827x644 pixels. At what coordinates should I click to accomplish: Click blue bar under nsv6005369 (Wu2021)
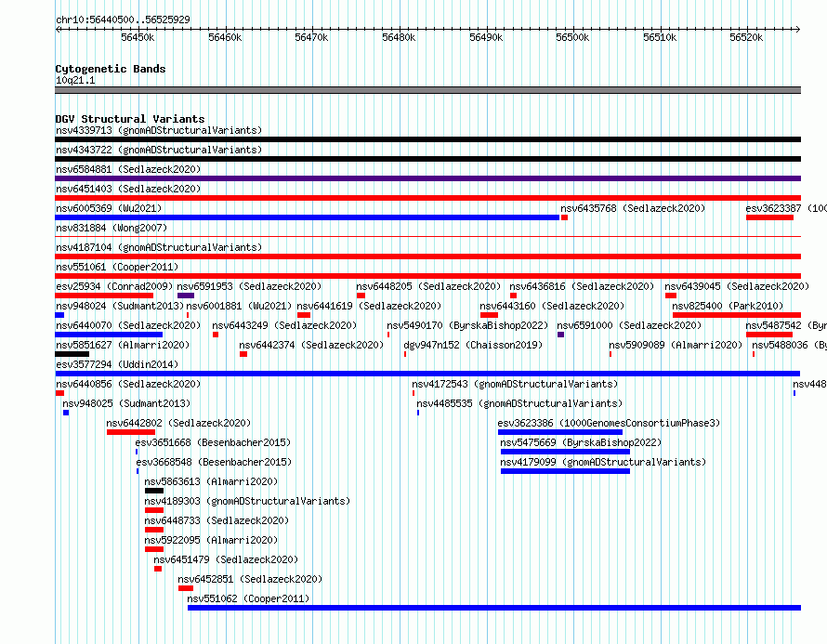pos(307,217)
